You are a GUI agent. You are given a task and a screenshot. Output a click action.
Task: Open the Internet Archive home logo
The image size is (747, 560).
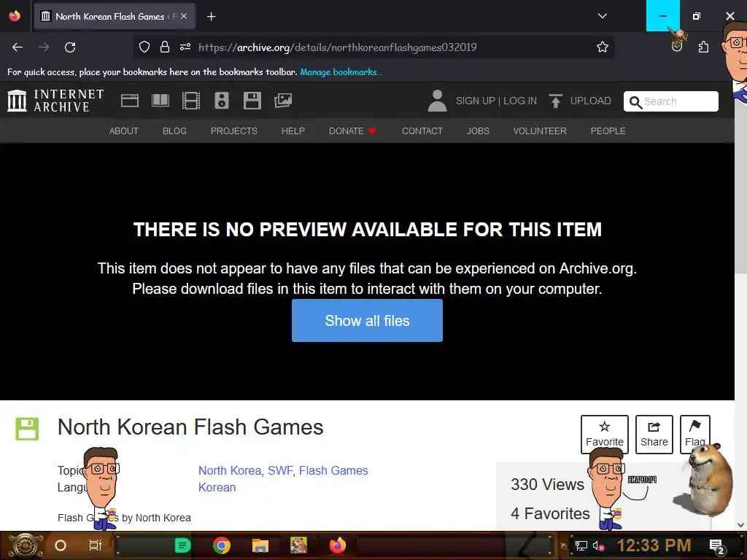pyautogui.click(x=55, y=101)
